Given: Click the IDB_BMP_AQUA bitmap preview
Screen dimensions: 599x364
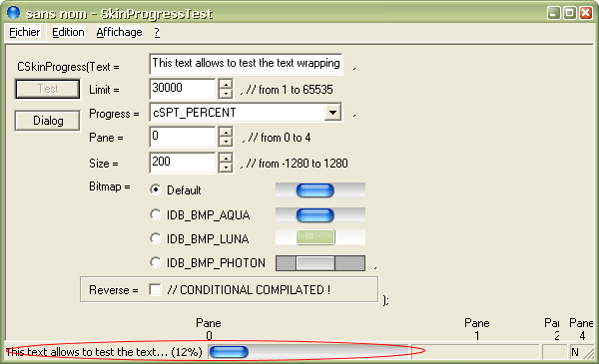Looking at the screenshot, I should (320, 214).
